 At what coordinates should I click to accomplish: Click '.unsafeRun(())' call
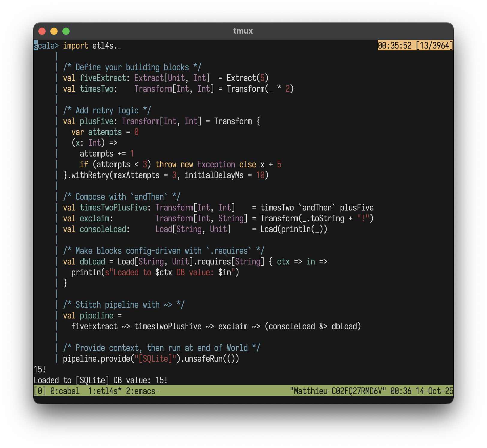click(x=210, y=359)
